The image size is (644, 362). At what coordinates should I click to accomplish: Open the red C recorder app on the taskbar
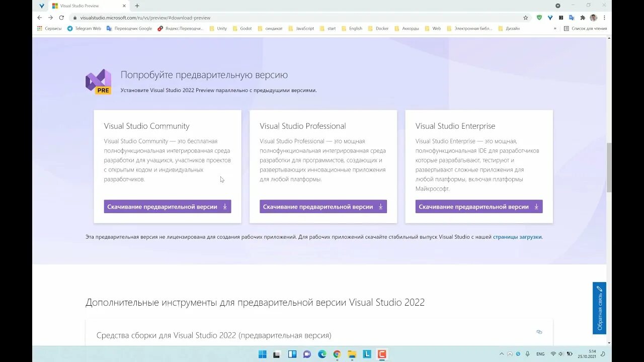(x=382, y=354)
